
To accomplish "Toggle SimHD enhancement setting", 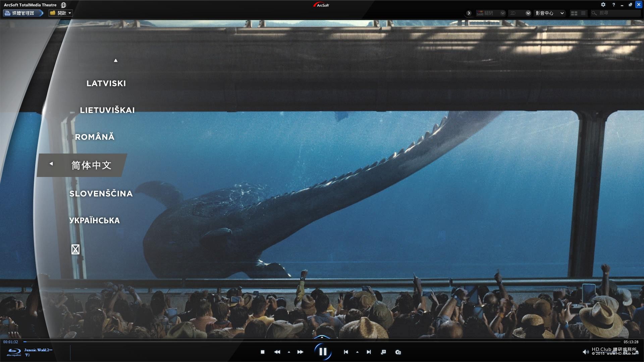I will click(490, 13).
